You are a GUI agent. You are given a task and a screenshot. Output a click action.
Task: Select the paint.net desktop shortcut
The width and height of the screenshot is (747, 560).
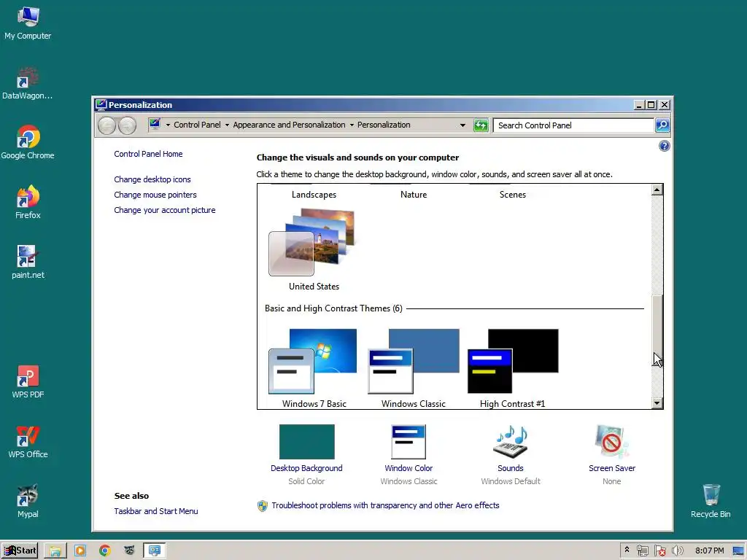(x=28, y=262)
